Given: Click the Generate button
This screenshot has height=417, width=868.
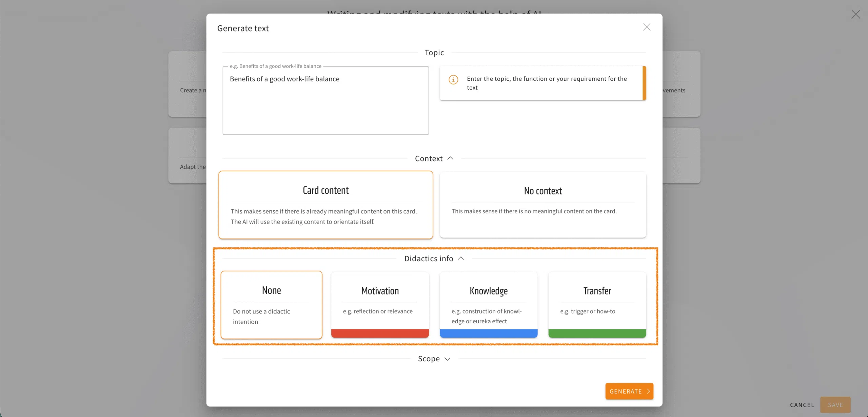Looking at the screenshot, I should pyautogui.click(x=626, y=391).
